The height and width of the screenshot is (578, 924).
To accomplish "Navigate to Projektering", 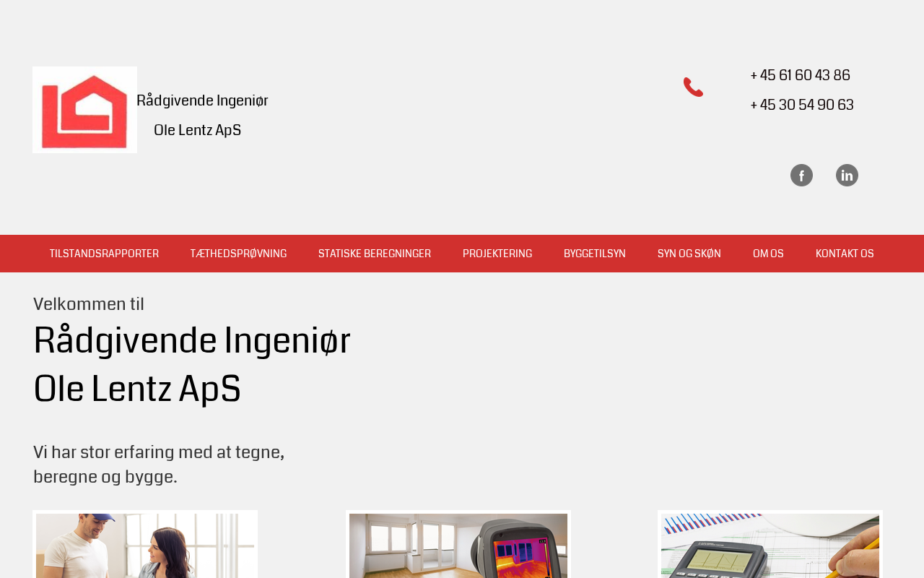I will click(x=497, y=254).
